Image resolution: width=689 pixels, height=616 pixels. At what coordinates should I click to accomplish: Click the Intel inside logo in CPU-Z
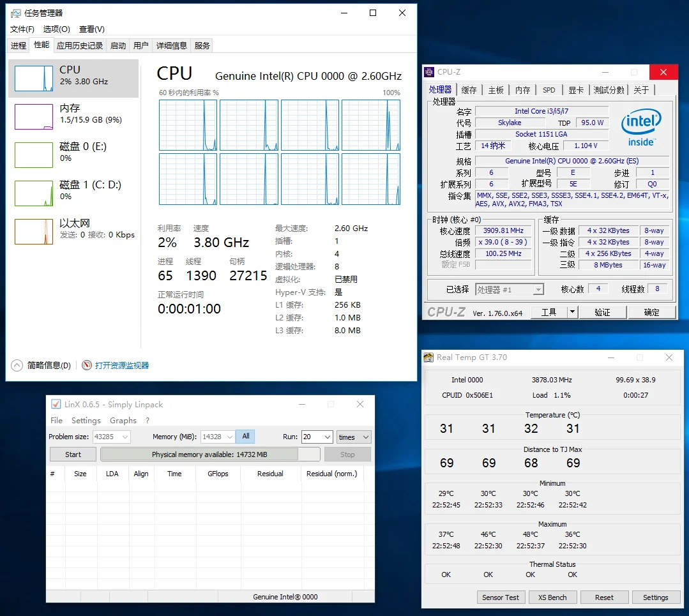tap(640, 128)
